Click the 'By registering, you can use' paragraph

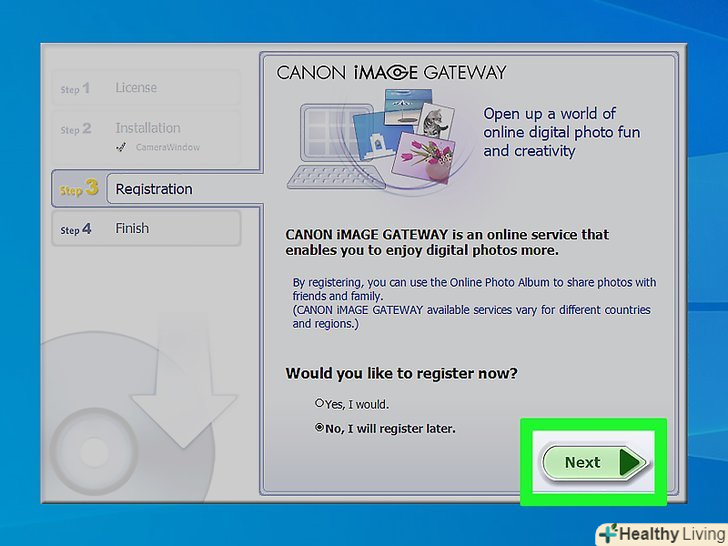click(x=474, y=303)
